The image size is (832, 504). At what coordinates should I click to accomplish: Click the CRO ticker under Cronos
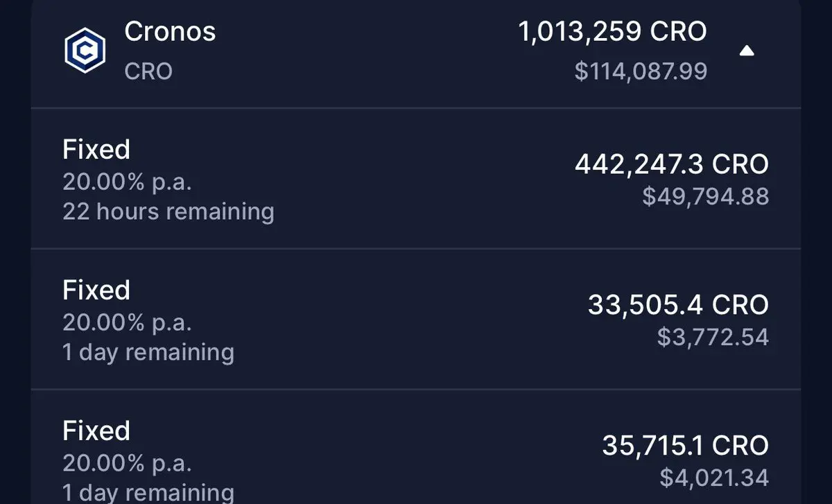(148, 71)
